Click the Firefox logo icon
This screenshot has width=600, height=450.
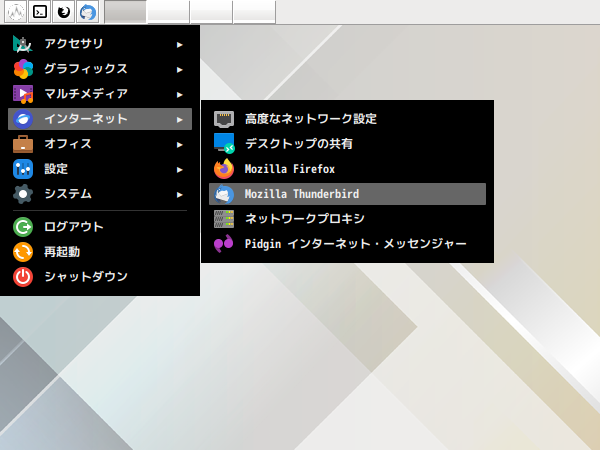(x=224, y=169)
